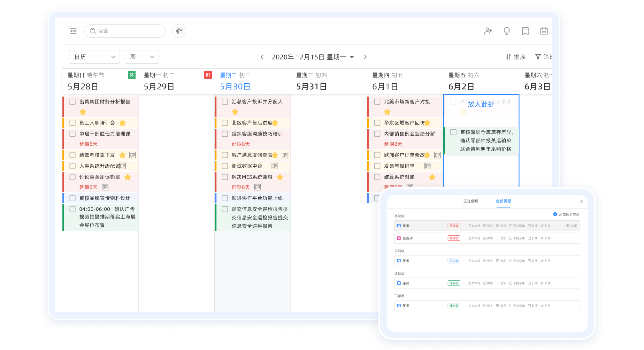Select the 星期四 6月1日 column header
Viewport: 644px width, 350px height.
(x=405, y=81)
